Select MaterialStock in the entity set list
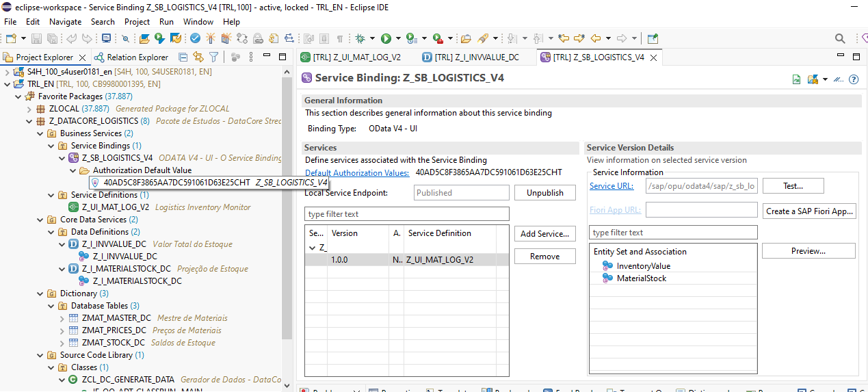Viewport: 868px width, 392px height. 641,278
